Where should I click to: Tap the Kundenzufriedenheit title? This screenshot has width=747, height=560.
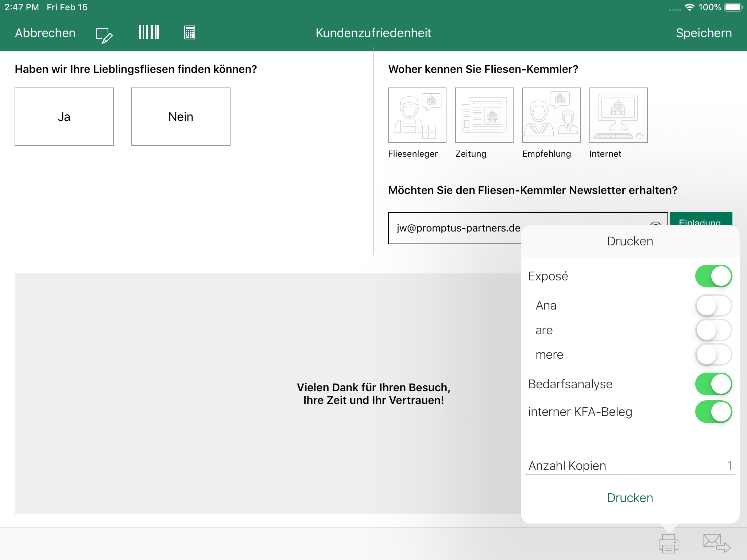click(x=373, y=33)
